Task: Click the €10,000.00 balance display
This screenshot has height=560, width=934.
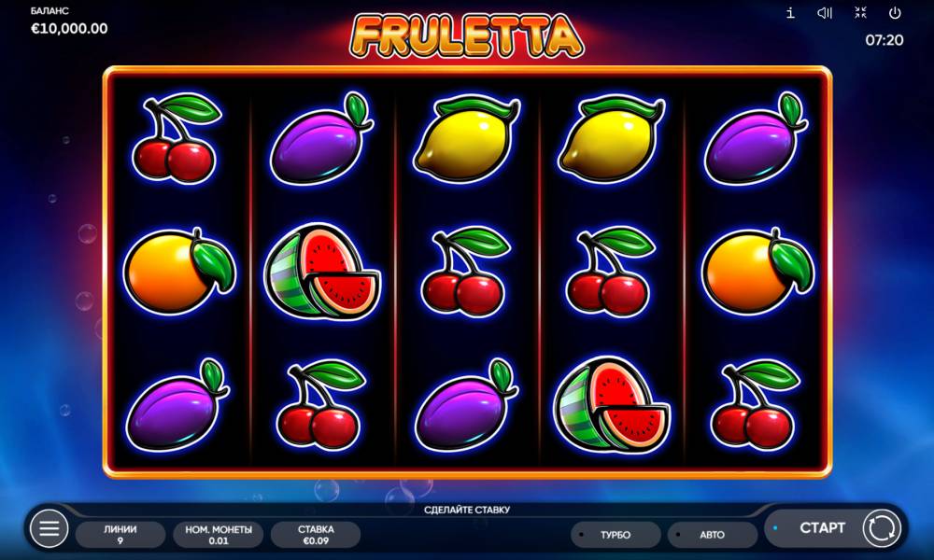Action: [x=69, y=29]
